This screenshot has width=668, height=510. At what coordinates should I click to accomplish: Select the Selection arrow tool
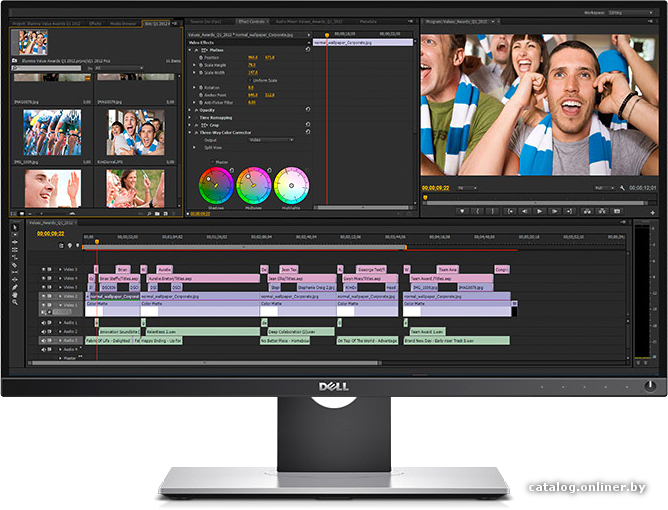click(x=14, y=228)
